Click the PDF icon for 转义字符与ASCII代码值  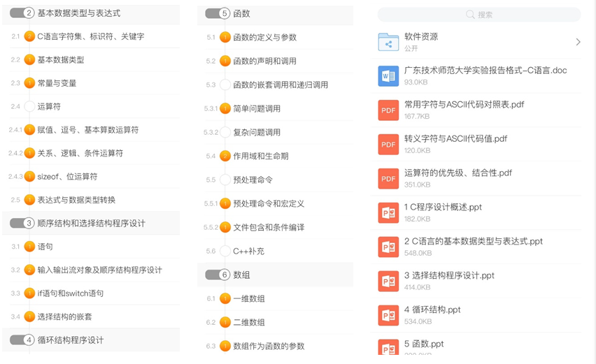(x=388, y=145)
